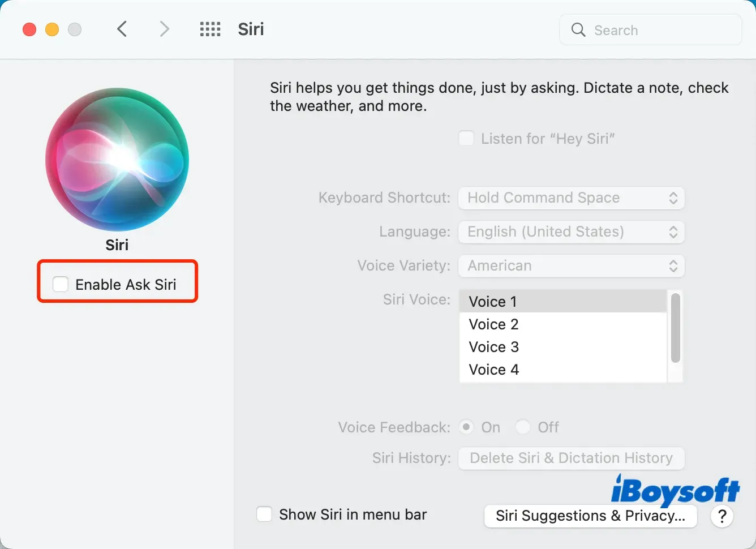Open the Voice Variety dropdown
The image size is (756, 549).
[x=572, y=266]
